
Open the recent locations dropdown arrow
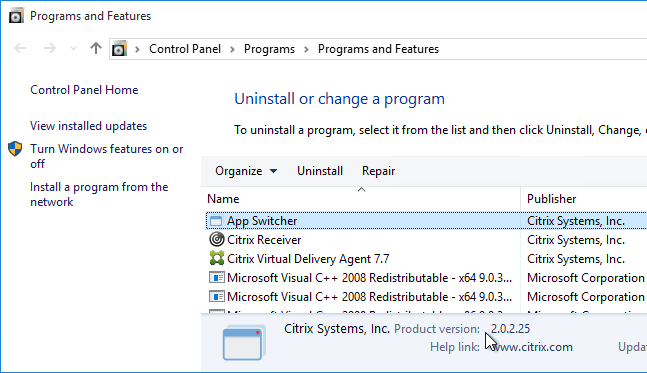pyautogui.click(x=73, y=49)
